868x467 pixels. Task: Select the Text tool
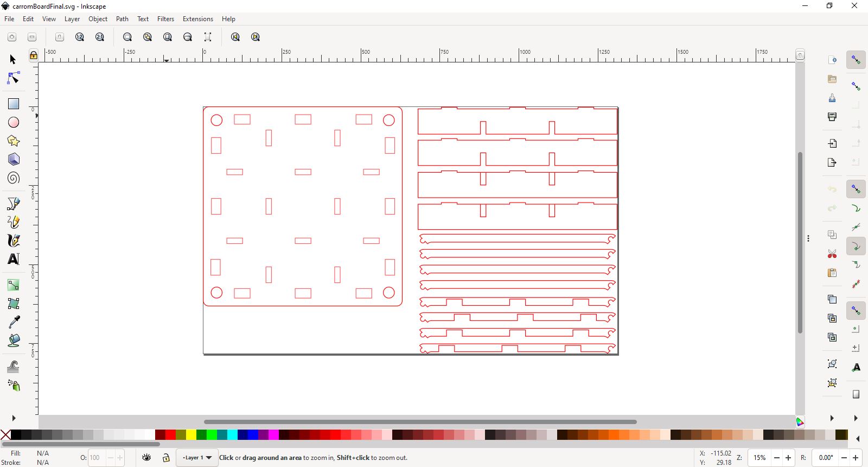tap(13, 259)
